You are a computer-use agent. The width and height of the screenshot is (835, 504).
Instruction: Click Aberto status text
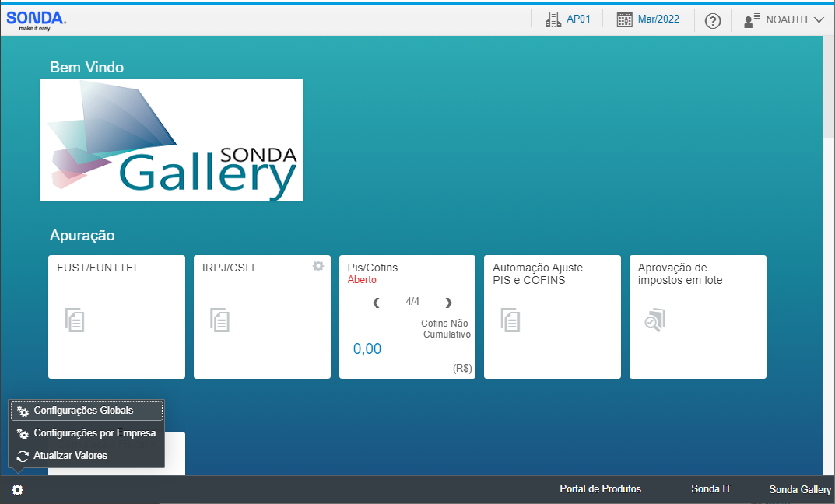pos(362,280)
